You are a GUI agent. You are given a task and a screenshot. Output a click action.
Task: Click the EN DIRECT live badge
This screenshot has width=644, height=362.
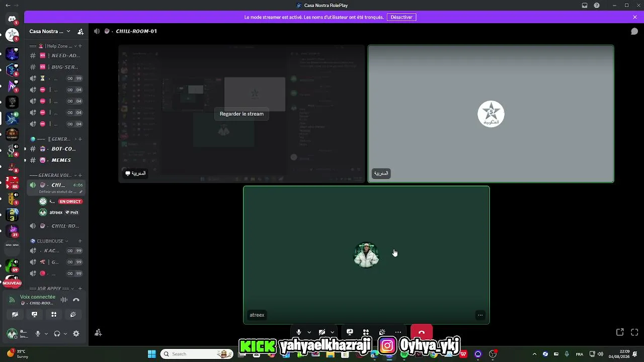click(70, 202)
